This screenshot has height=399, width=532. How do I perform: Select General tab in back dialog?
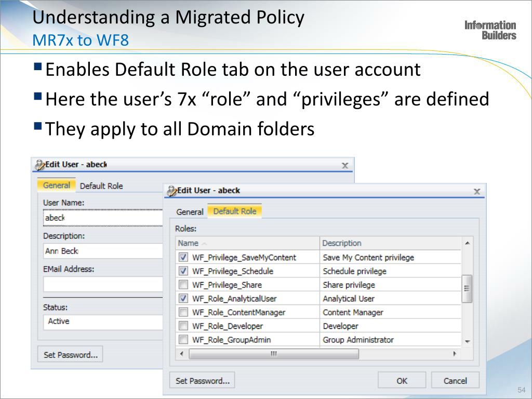[56, 185]
